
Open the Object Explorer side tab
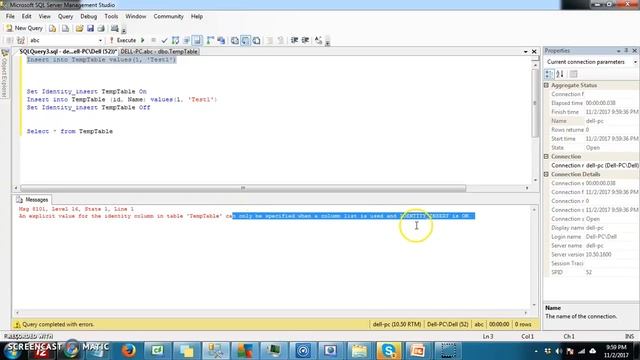(4, 73)
